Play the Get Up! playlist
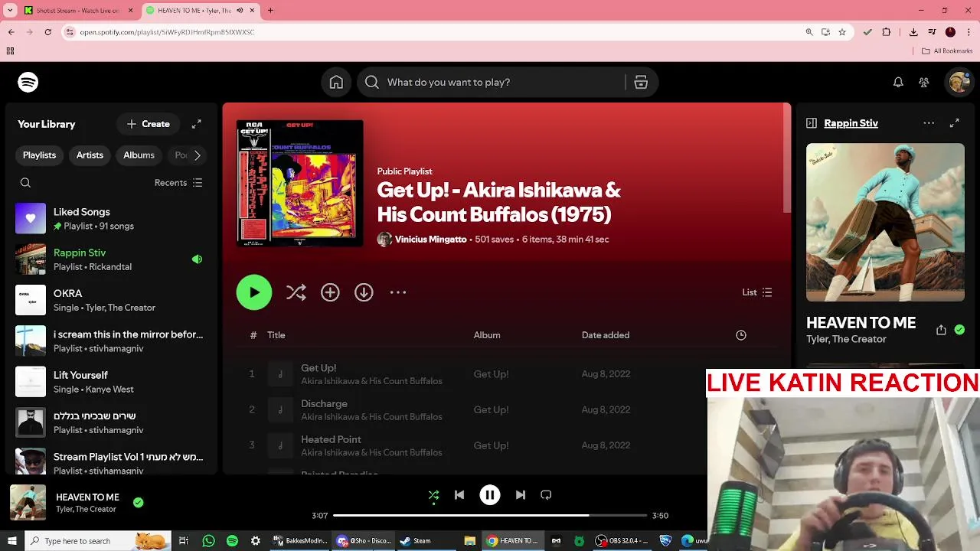 [254, 292]
